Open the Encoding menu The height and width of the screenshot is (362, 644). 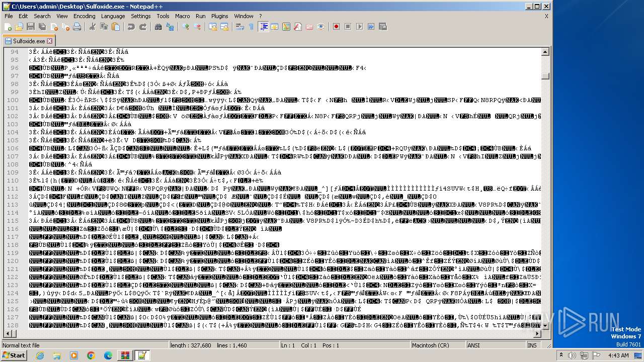(84, 16)
